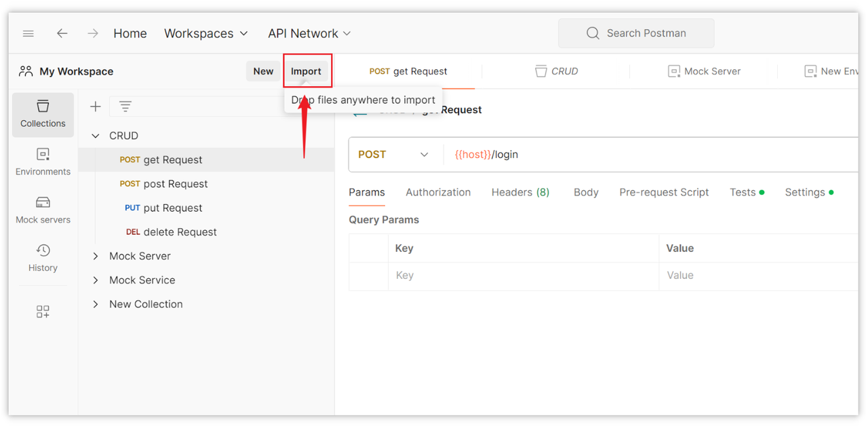Image resolution: width=868 pixels, height=433 pixels.
Task: Select the Settings tab
Action: (809, 193)
